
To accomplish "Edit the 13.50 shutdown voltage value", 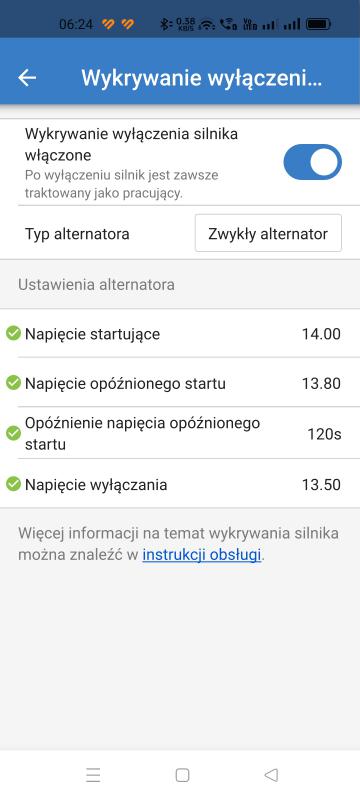I will click(321, 484).
